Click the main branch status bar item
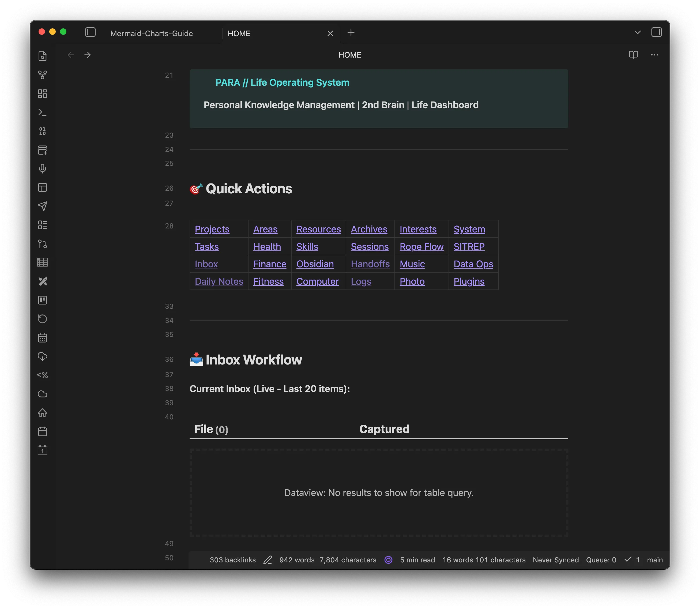 (x=654, y=560)
